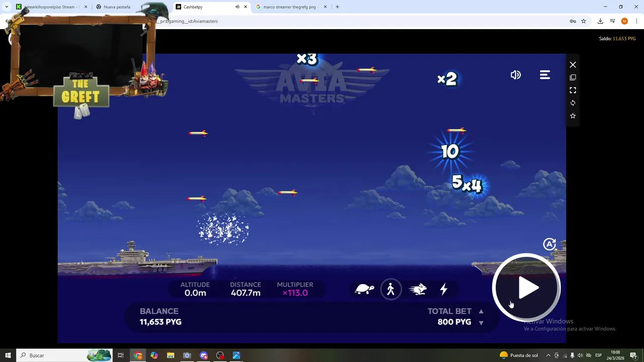Image resolution: width=644 pixels, height=362 pixels.
Task: Select the rabbit fast speed
Action: [x=418, y=289]
